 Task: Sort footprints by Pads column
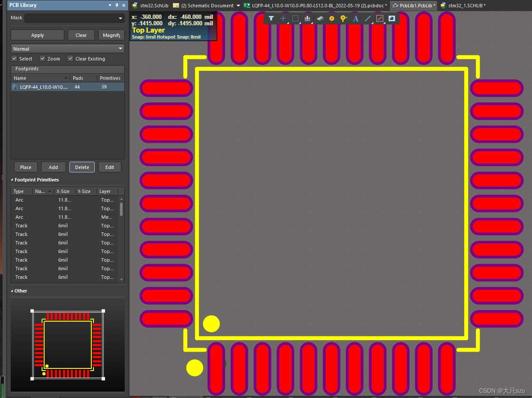click(84, 78)
